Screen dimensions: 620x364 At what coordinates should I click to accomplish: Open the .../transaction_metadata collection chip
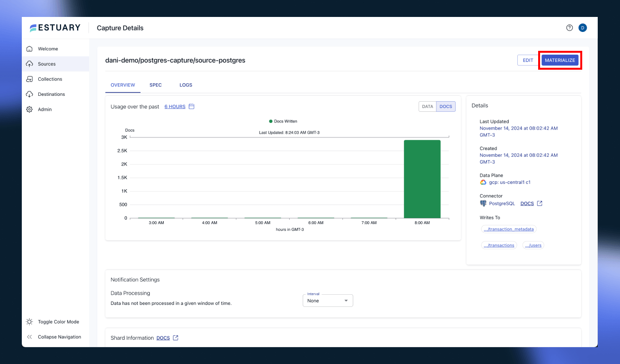(x=509, y=229)
